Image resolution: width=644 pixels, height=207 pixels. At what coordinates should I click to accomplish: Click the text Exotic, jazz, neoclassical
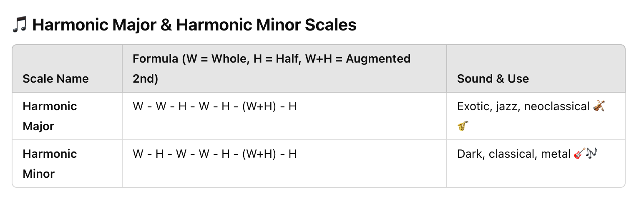523,106
